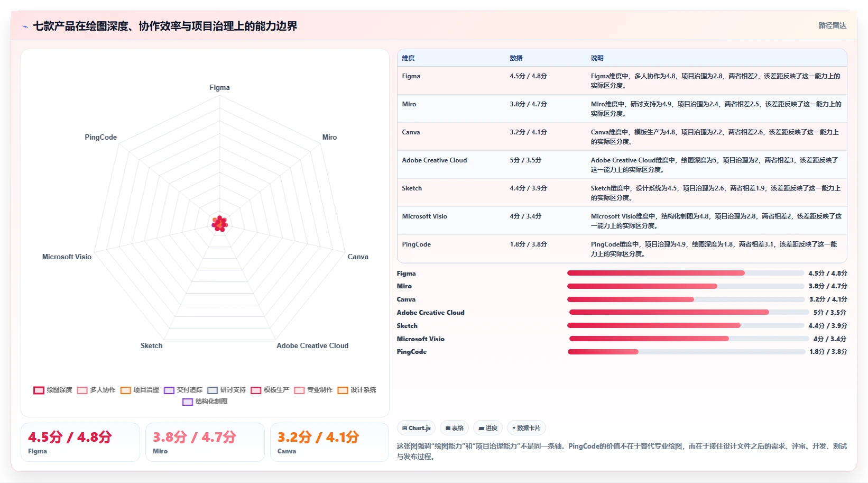Click the Canva progress bar

[x=686, y=299]
